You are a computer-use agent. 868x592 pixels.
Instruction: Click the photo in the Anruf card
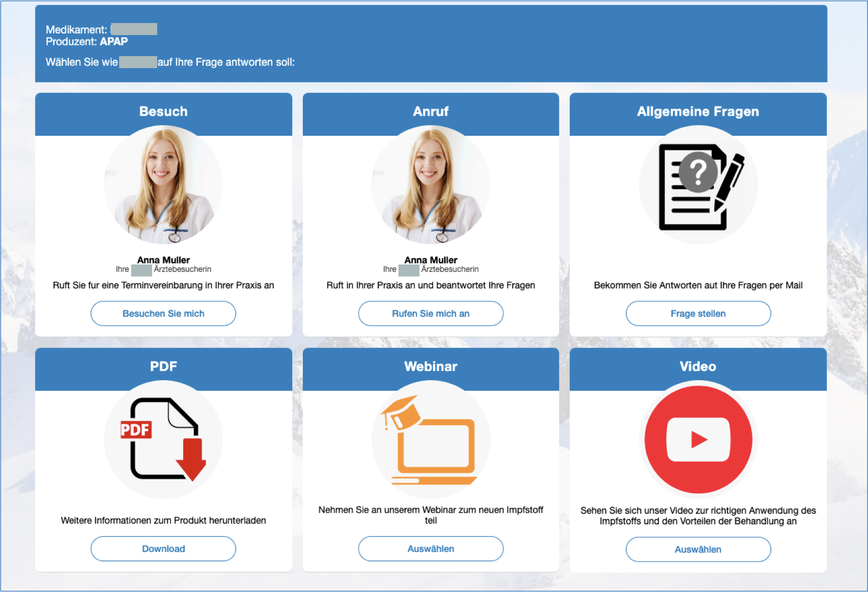click(x=430, y=185)
